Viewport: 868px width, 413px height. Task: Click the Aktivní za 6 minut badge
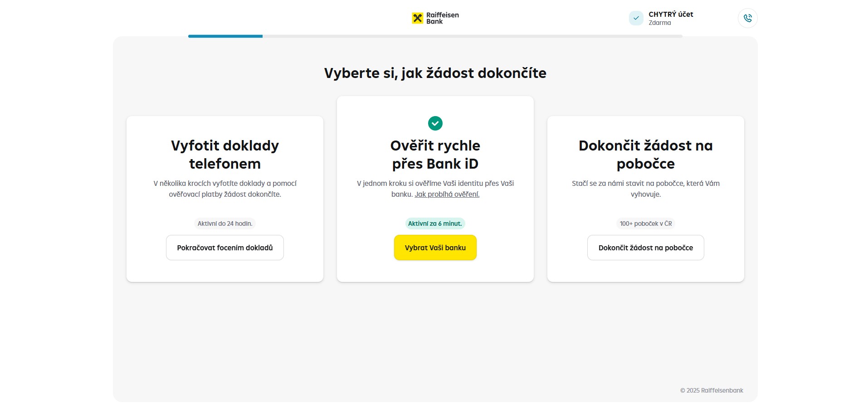[435, 224]
